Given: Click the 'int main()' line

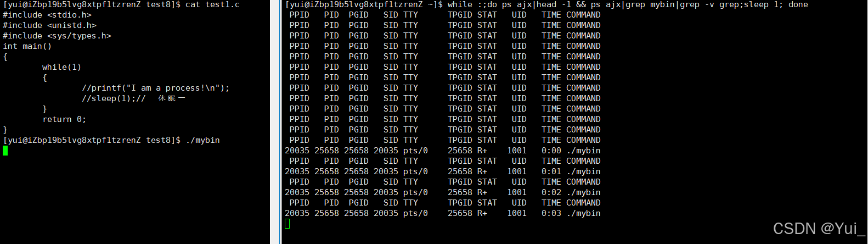Looking at the screenshot, I should 27,46.
